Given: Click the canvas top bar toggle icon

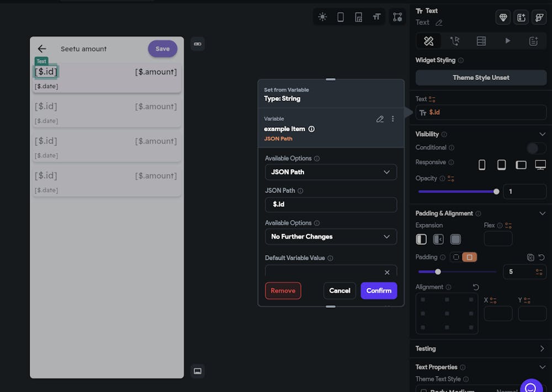Looking at the screenshot, I should pyautogui.click(x=198, y=44).
